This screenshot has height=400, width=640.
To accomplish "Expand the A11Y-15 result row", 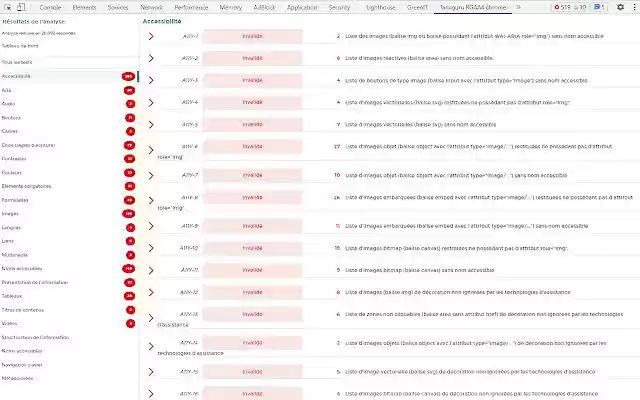I will (151, 372).
